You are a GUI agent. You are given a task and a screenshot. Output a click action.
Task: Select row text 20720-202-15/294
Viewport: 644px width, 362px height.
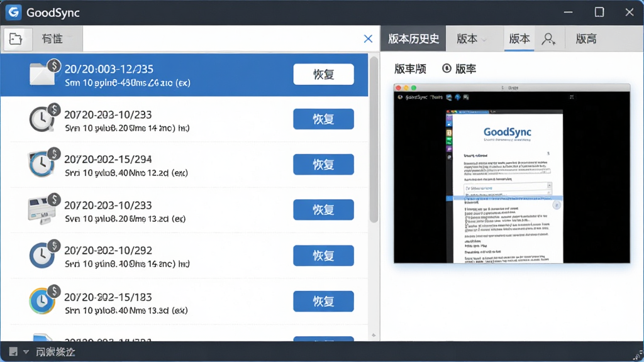pyautogui.click(x=108, y=159)
